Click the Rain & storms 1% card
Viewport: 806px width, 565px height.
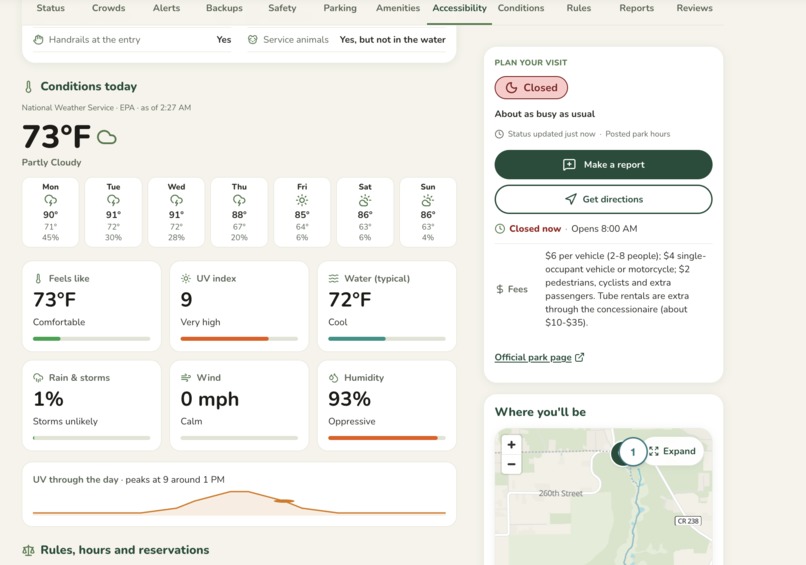tap(91, 406)
